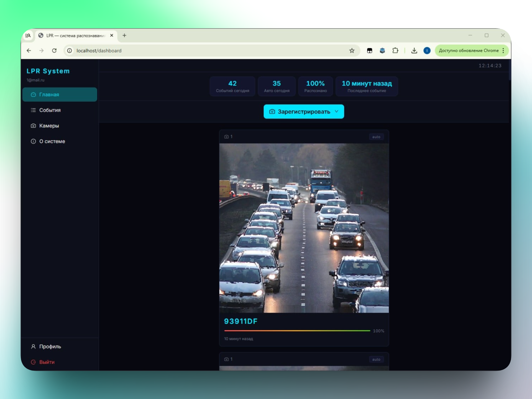Click the first black extension icon

(x=369, y=50)
